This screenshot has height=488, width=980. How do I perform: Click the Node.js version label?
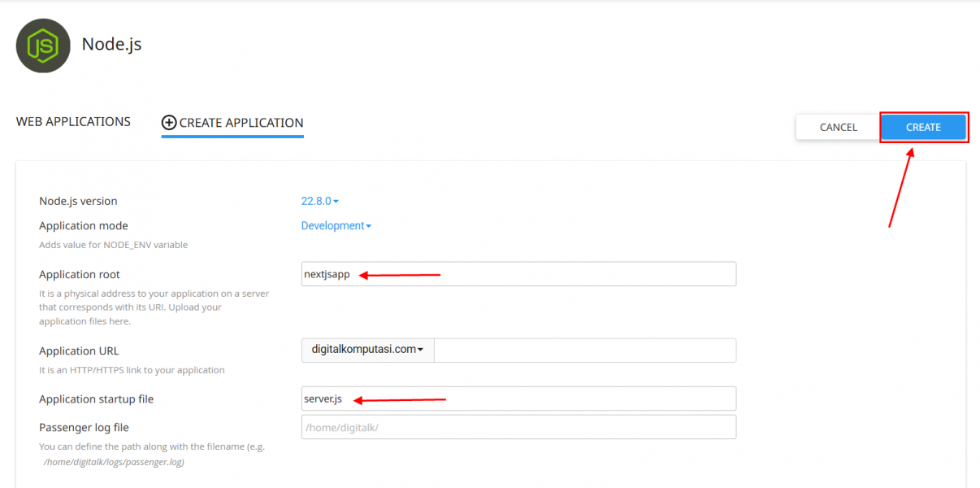coord(78,201)
